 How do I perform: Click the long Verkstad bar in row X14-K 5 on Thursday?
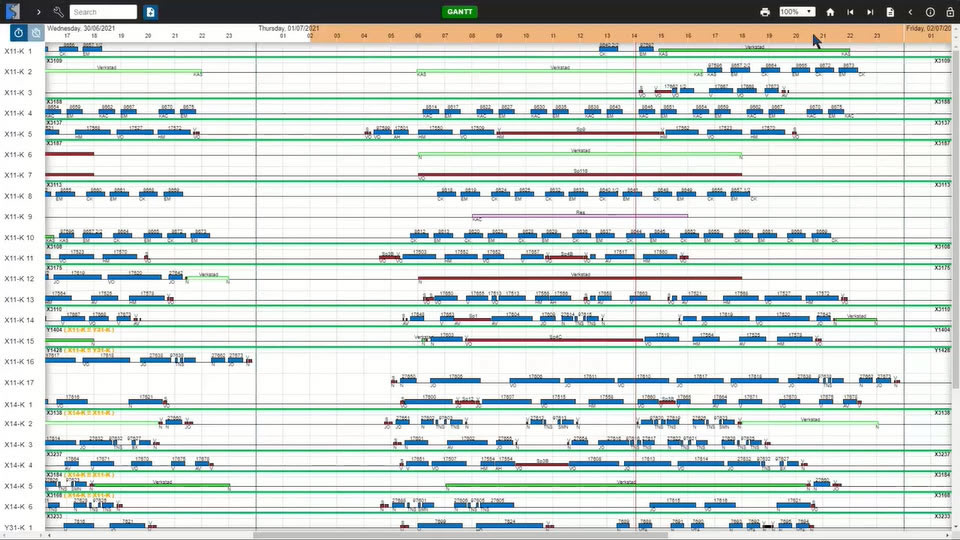(x=626, y=486)
